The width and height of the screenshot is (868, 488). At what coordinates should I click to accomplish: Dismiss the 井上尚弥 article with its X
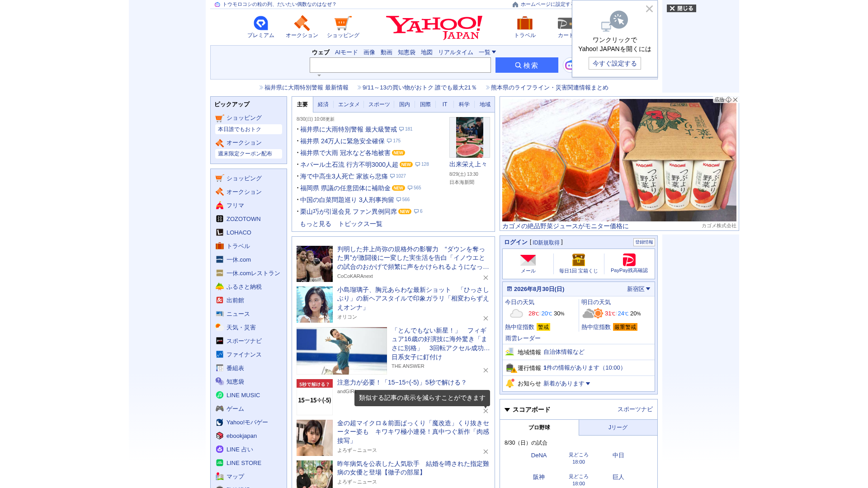[486, 278]
